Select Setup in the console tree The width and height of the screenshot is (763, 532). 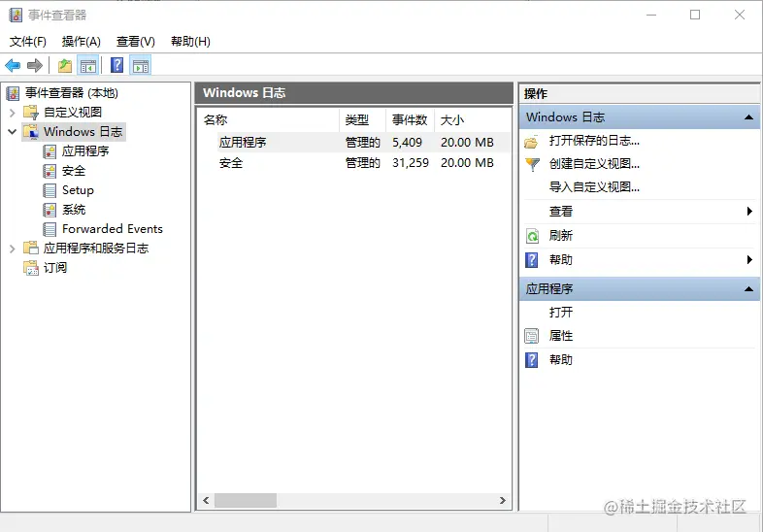78,190
